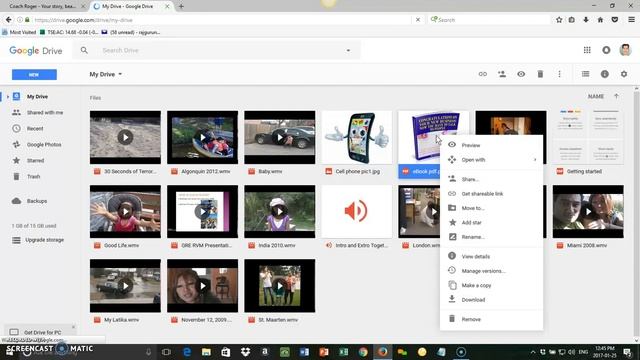
Task: Expand the My Drive tree arrow
Action: pos(7,97)
